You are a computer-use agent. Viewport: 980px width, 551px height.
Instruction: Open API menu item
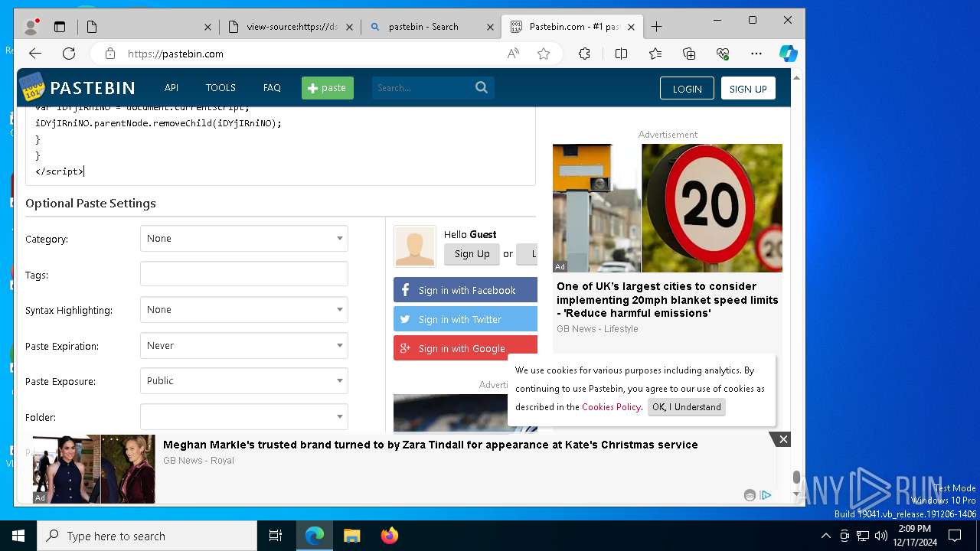(x=171, y=88)
